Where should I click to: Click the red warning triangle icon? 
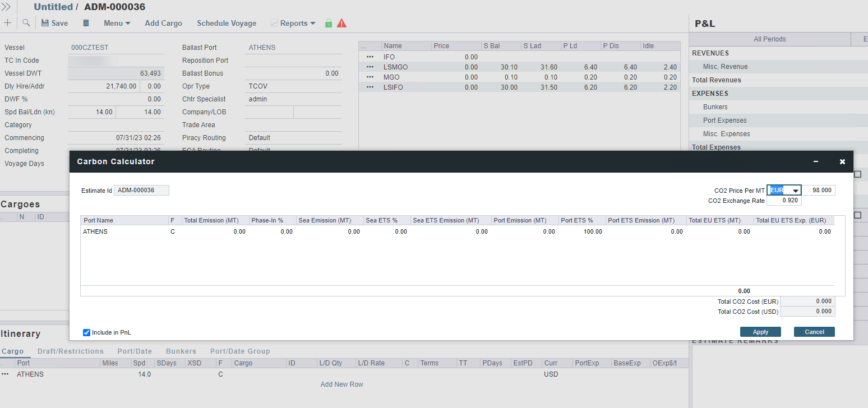click(341, 23)
